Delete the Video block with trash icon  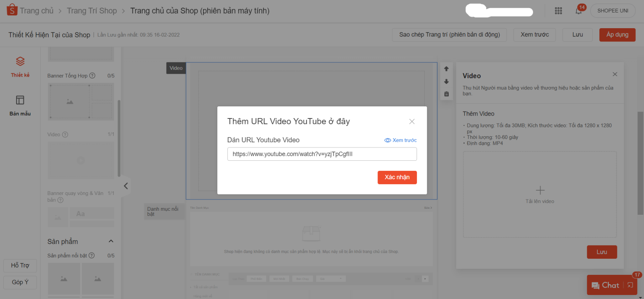[446, 94]
